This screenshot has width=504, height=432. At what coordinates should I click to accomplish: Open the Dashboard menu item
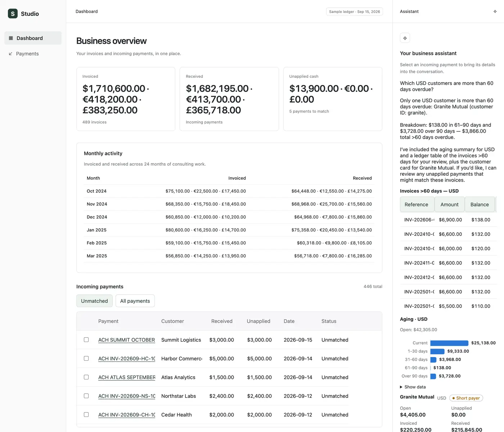33,38
